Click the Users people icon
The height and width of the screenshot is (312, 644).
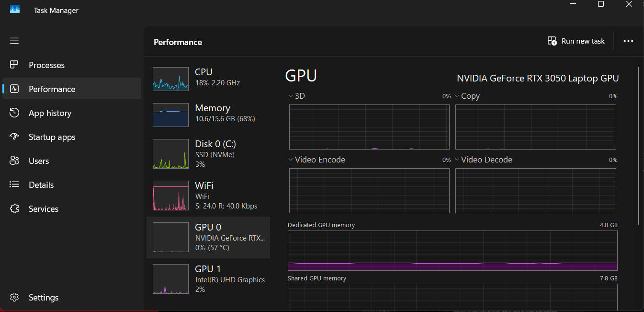14,161
